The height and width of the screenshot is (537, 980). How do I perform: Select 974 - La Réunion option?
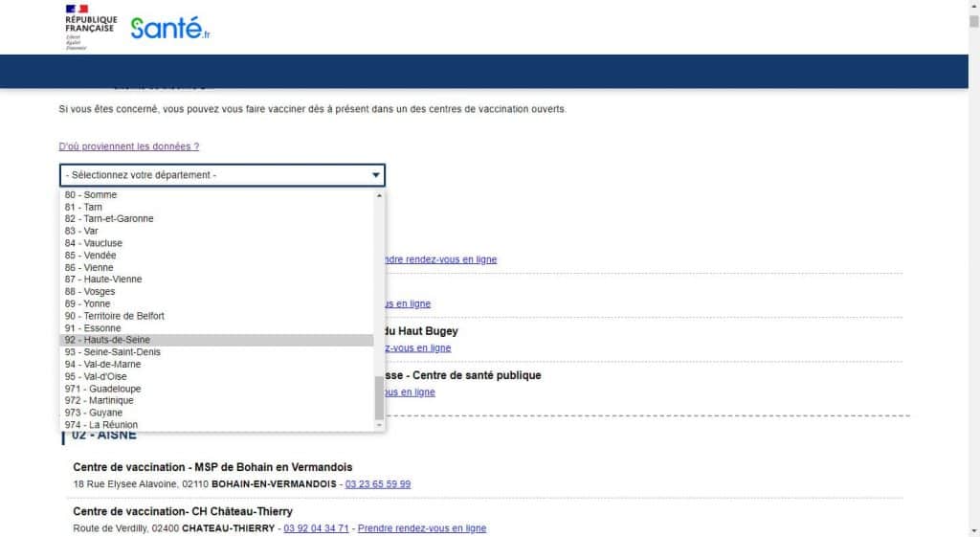click(x=216, y=425)
